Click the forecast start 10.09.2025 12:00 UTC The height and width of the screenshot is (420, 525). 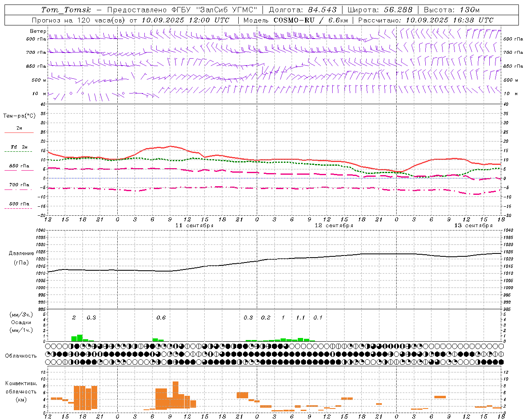click(x=186, y=20)
